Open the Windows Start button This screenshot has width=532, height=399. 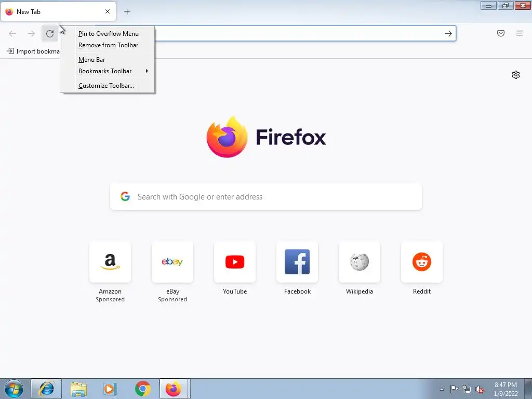(x=14, y=389)
